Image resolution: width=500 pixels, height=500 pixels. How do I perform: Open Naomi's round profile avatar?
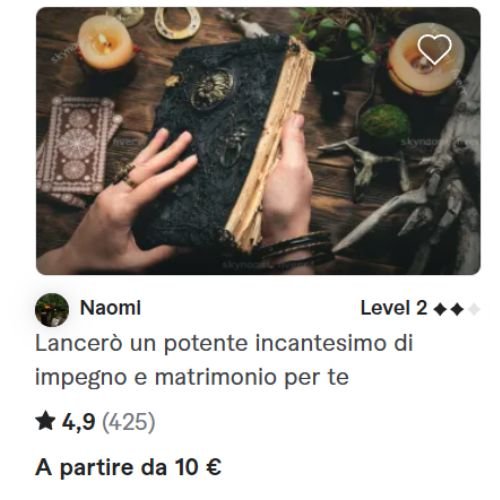click(52, 310)
